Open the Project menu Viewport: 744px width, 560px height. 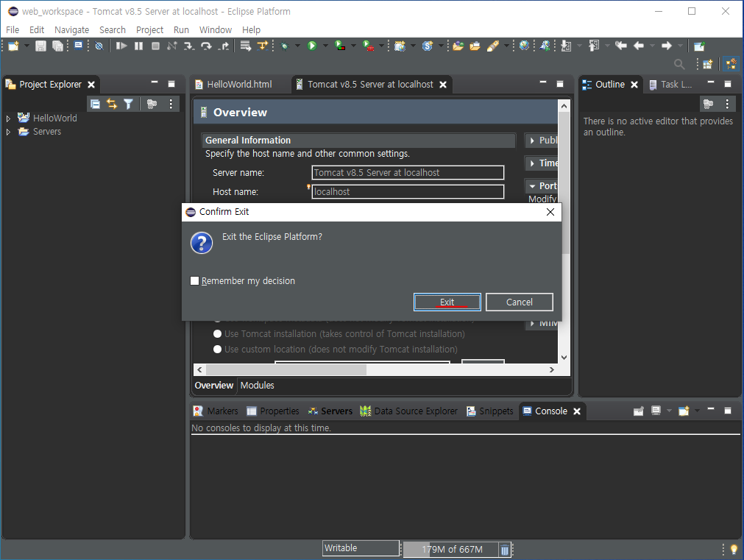149,30
